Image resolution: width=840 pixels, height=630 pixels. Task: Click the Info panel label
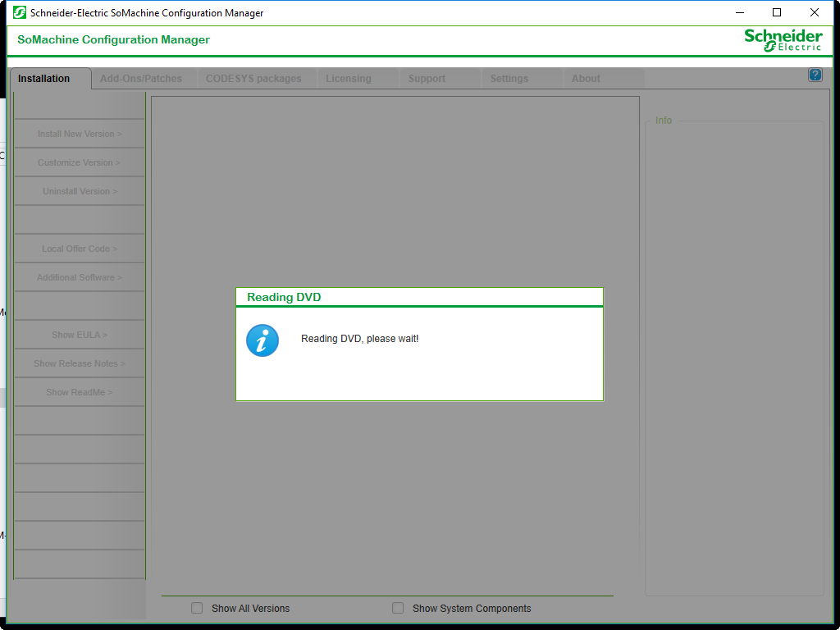coord(663,121)
